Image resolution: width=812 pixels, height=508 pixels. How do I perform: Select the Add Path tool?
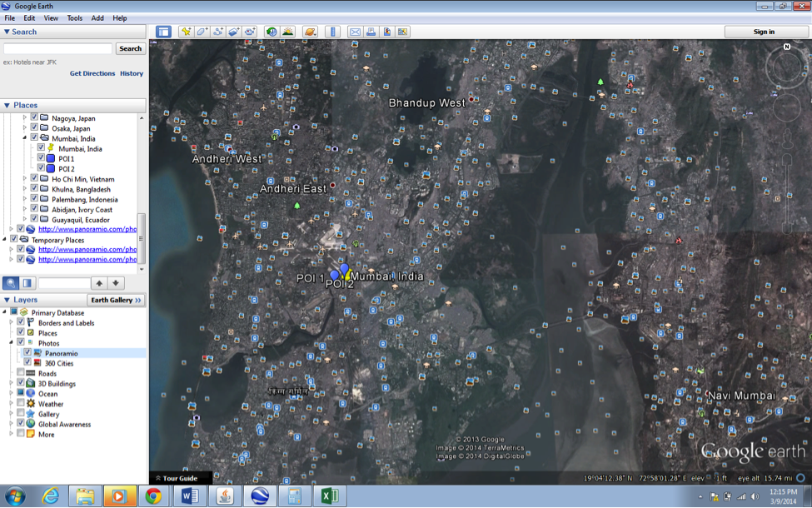(x=218, y=31)
